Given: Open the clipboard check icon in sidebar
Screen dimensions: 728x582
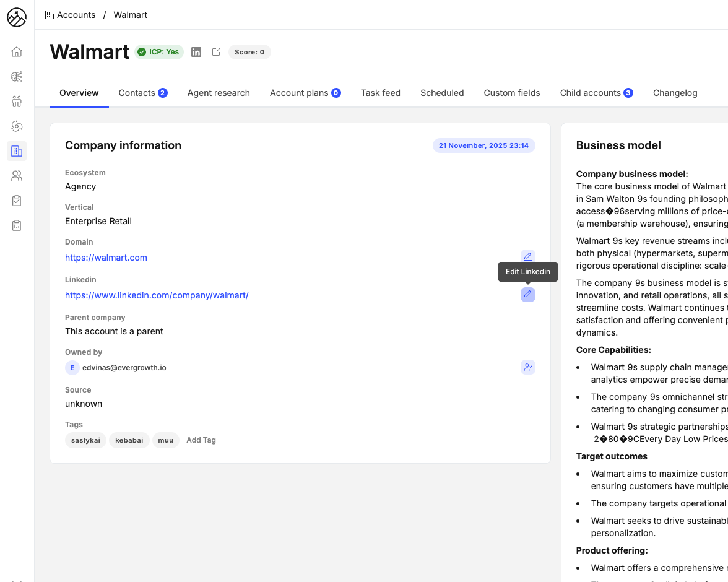Looking at the screenshot, I should pyautogui.click(x=17, y=201).
